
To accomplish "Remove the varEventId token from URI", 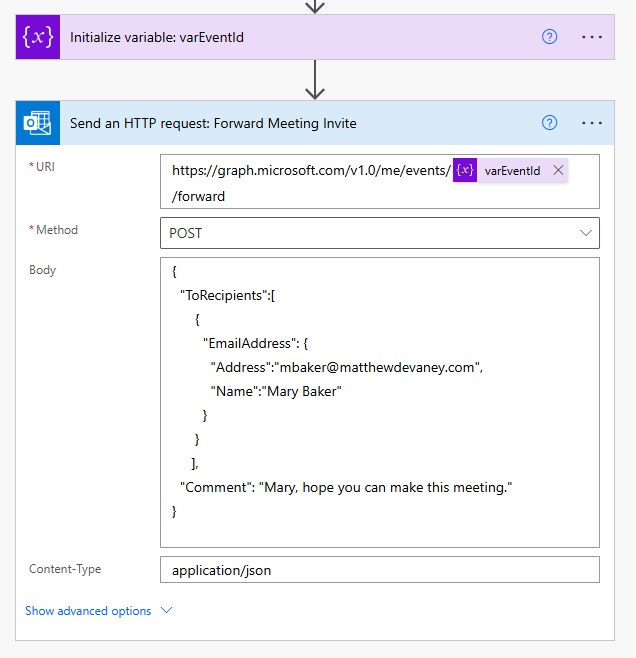I will pos(558,170).
